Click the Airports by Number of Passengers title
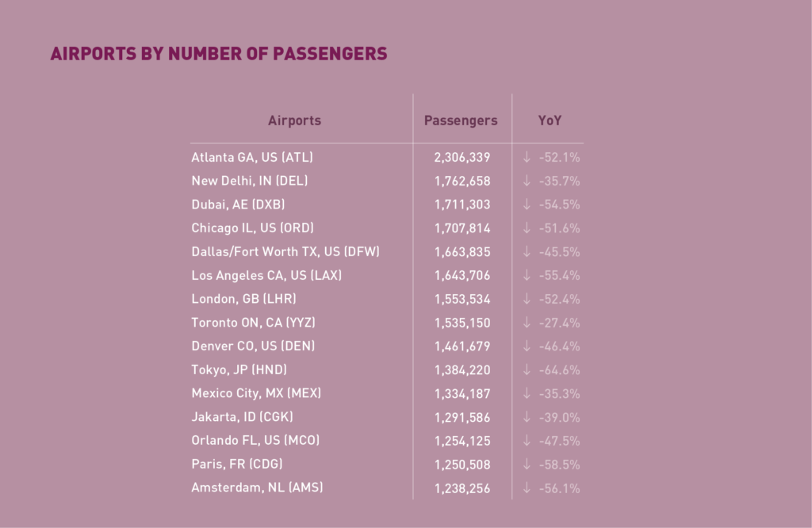This screenshot has width=812, height=528. 219,54
